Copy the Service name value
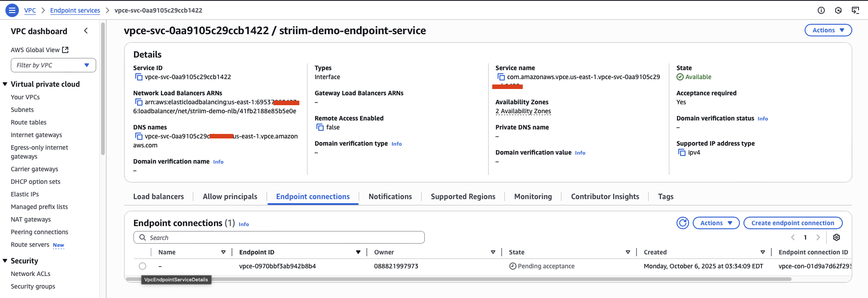Viewport: 868px width, 298px height. (x=501, y=77)
